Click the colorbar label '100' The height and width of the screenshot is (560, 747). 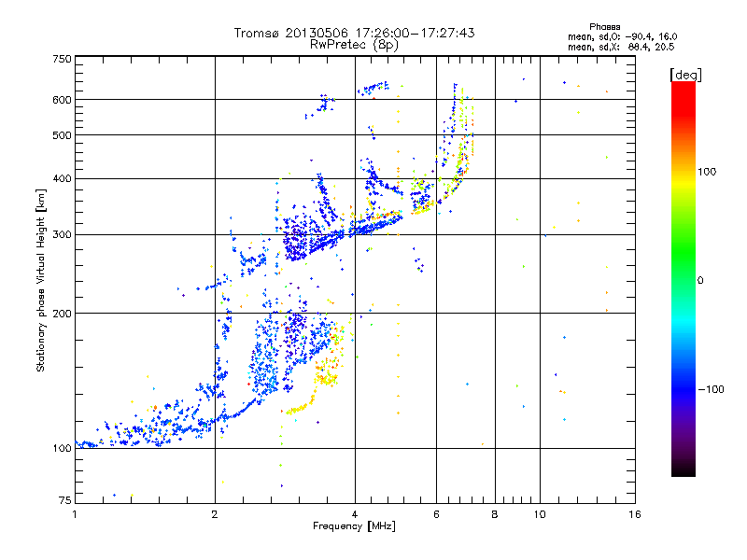[x=707, y=172]
